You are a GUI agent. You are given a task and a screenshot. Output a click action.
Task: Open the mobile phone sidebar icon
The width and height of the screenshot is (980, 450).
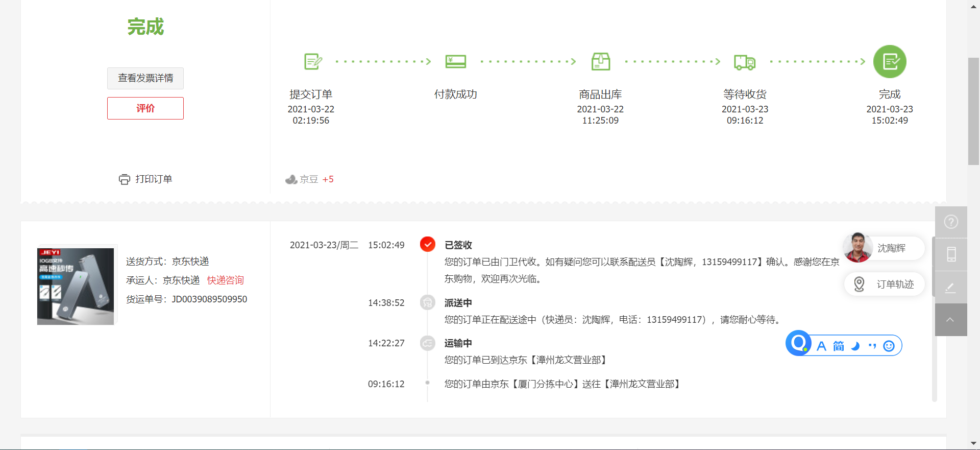pos(951,254)
